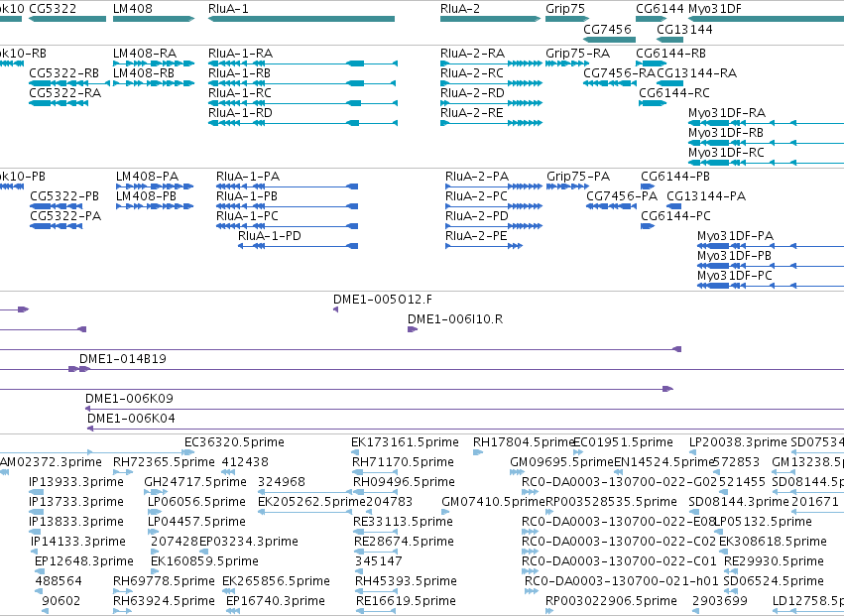The height and width of the screenshot is (616, 844).
Task: Select transcript Myo31DF-RC
Action: click(766, 163)
